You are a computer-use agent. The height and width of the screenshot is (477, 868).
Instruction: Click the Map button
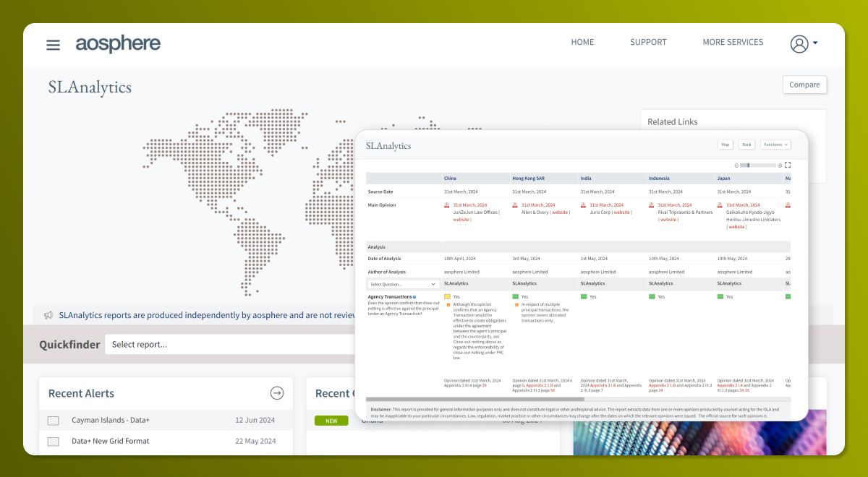point(725,145)
